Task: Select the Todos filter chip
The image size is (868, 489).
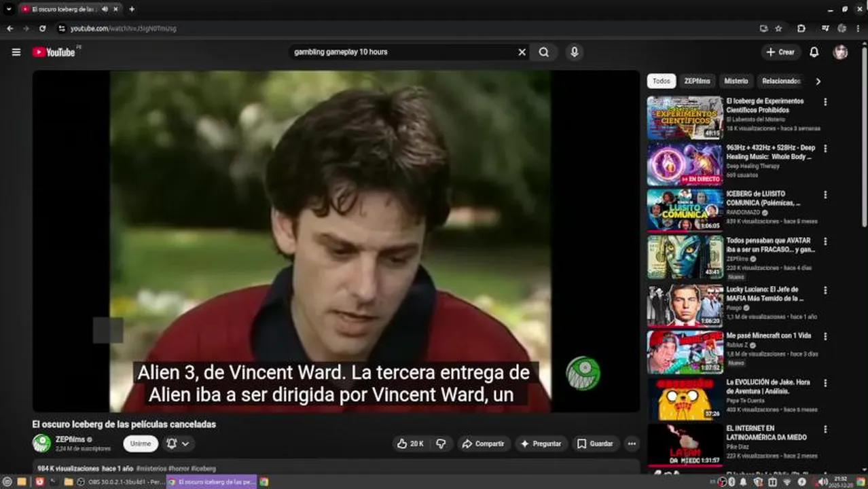Action: click(661, 81)
